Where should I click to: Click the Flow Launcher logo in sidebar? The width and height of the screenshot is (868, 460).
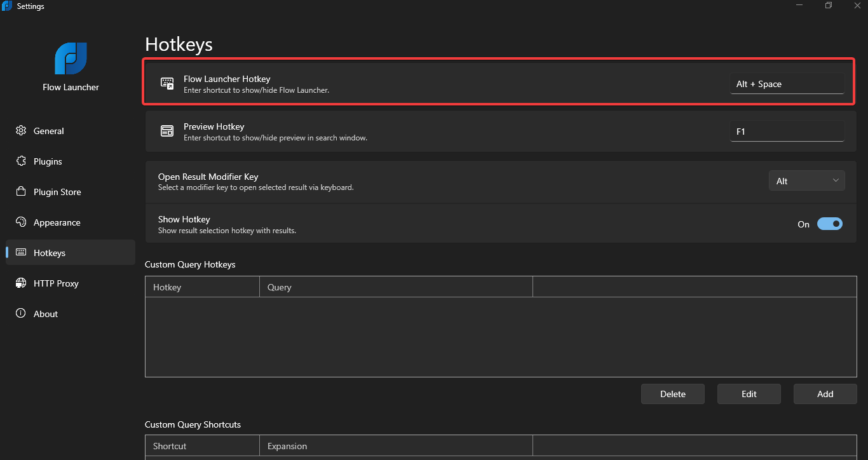[x=71, y=58]
